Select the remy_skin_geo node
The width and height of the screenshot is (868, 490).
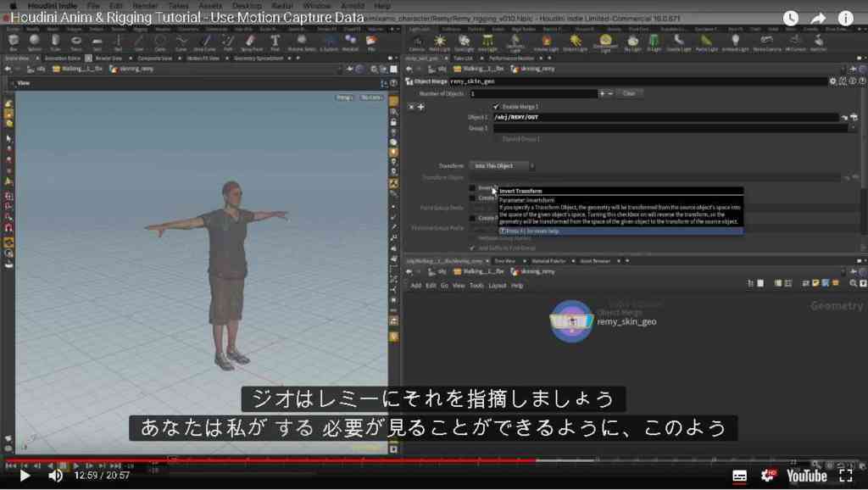571,321
